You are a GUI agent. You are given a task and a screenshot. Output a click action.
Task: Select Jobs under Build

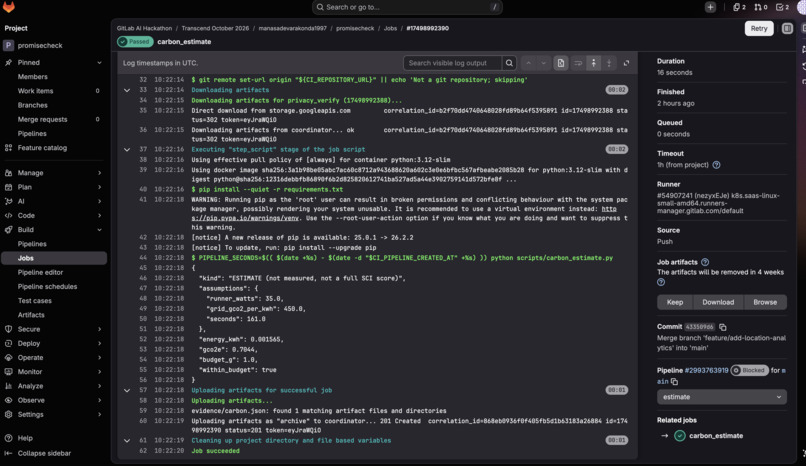pyautogui.click(x=54, y=258)
